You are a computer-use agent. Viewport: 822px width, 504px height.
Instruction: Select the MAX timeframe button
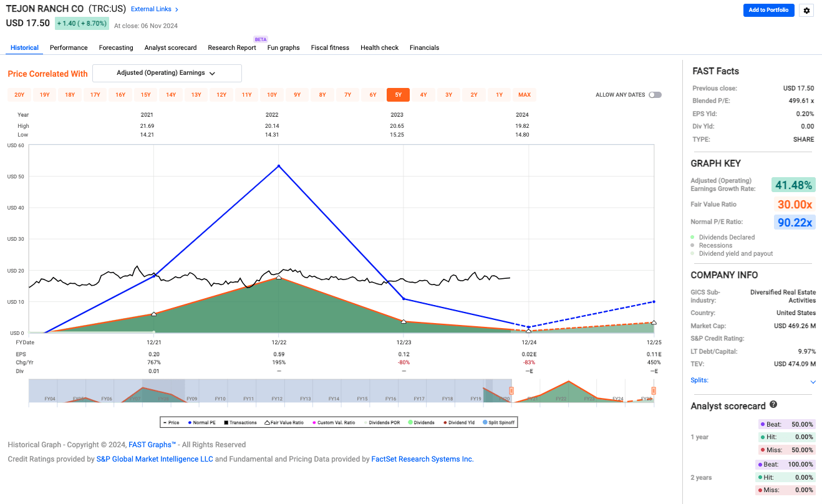tap(525, 94)
